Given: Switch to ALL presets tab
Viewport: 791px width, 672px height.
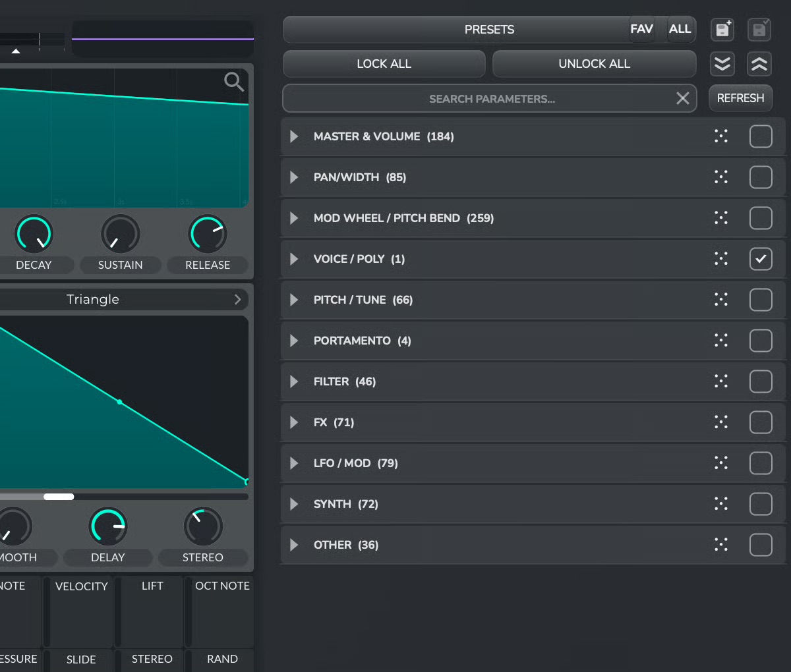Looking at the screenshot, I should pyautogui.click(x=680, y=29).
